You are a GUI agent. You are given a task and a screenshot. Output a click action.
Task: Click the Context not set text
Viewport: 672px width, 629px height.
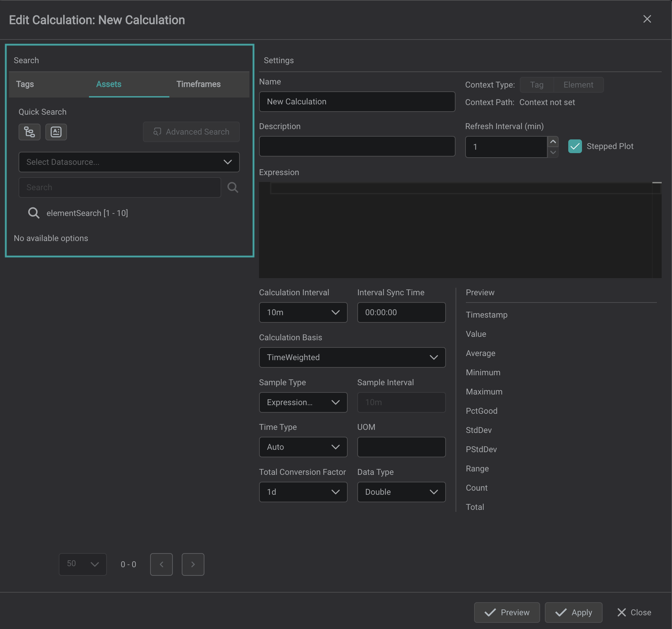547,102
